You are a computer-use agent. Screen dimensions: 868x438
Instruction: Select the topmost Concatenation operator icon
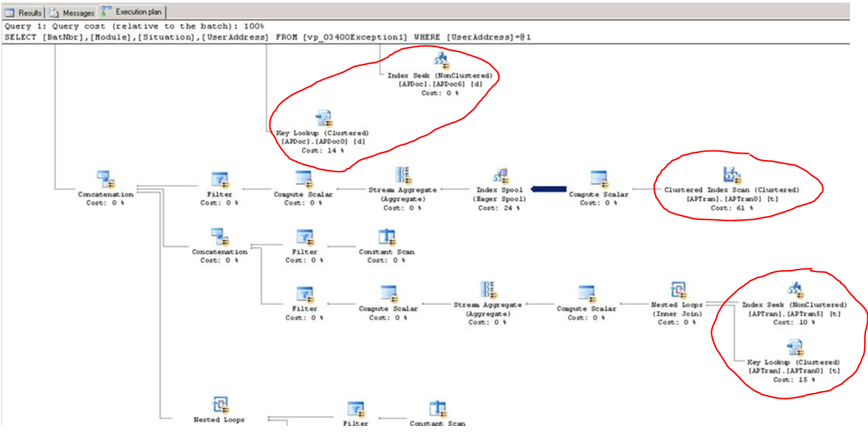105,179
